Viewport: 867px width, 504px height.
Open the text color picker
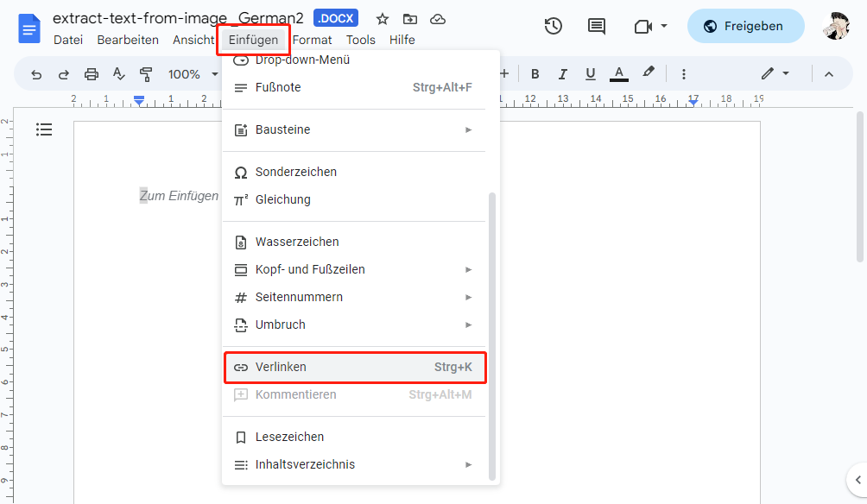coord(618,74)
